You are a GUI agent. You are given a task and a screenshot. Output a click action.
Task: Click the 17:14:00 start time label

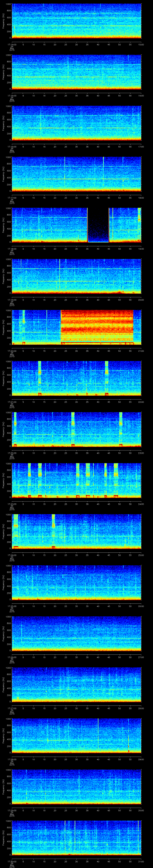(x=12, y=44)
